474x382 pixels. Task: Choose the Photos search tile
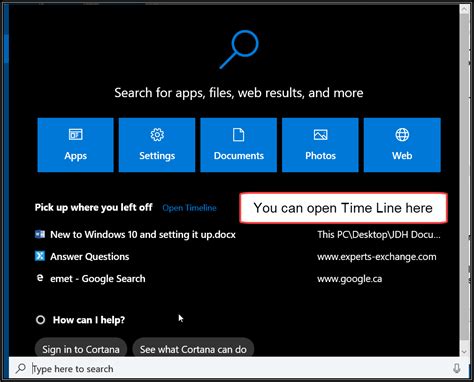(x=320, y=145)
